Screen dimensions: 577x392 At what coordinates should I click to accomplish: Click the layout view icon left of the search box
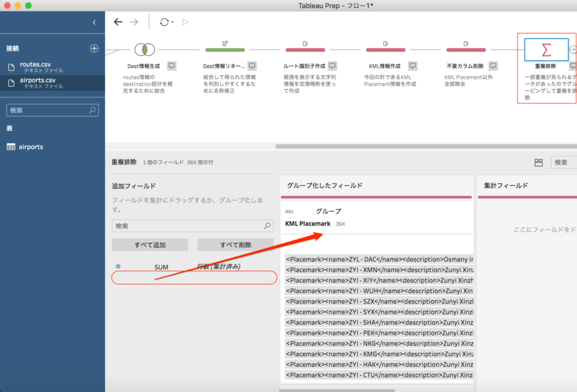540,162
